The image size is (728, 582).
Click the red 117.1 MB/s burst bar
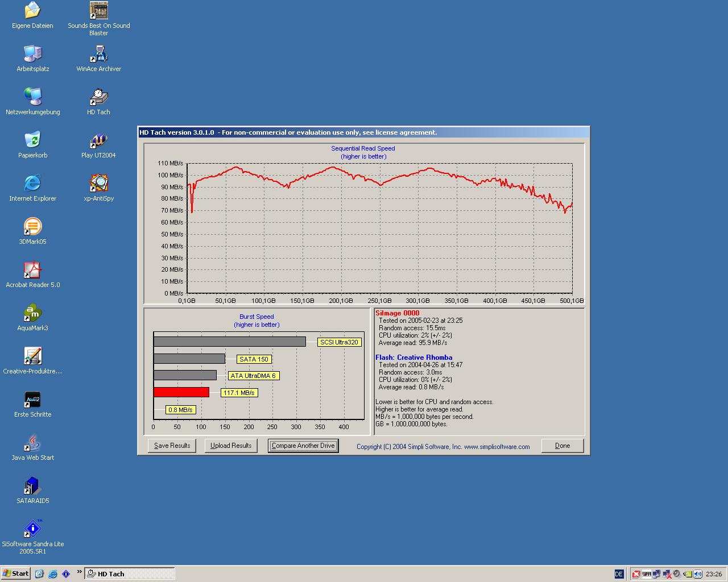[x=181, y=392]
